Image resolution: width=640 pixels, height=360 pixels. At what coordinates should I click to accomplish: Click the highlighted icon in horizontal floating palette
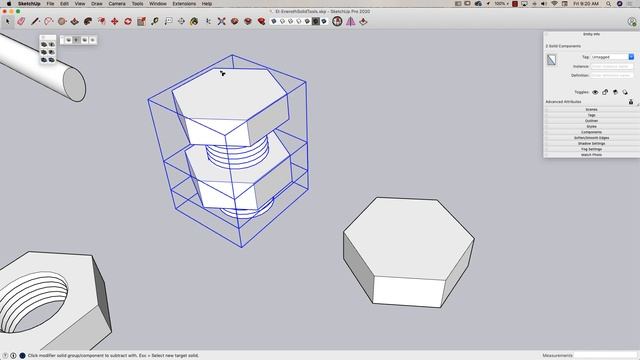coord(76,40)
